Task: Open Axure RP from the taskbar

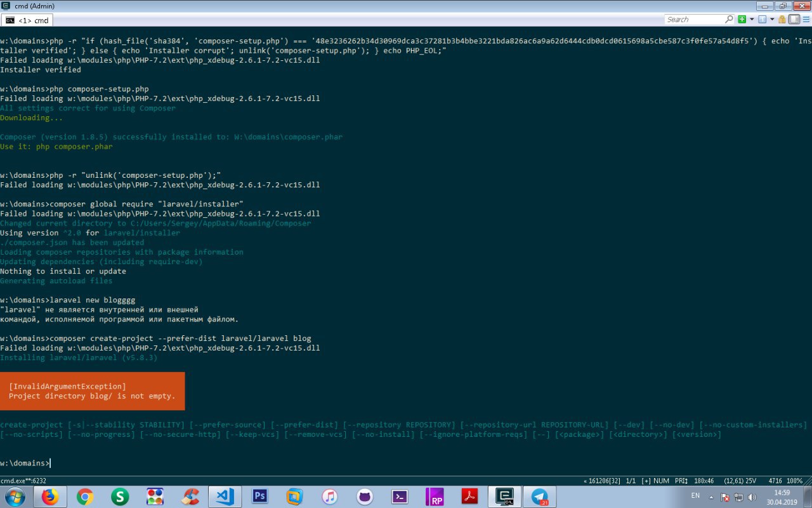Action: pos(435,497)
